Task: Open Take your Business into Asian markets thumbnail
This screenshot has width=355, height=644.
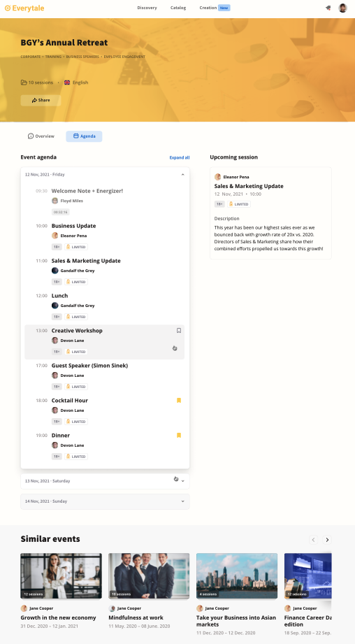Action: 237,575
